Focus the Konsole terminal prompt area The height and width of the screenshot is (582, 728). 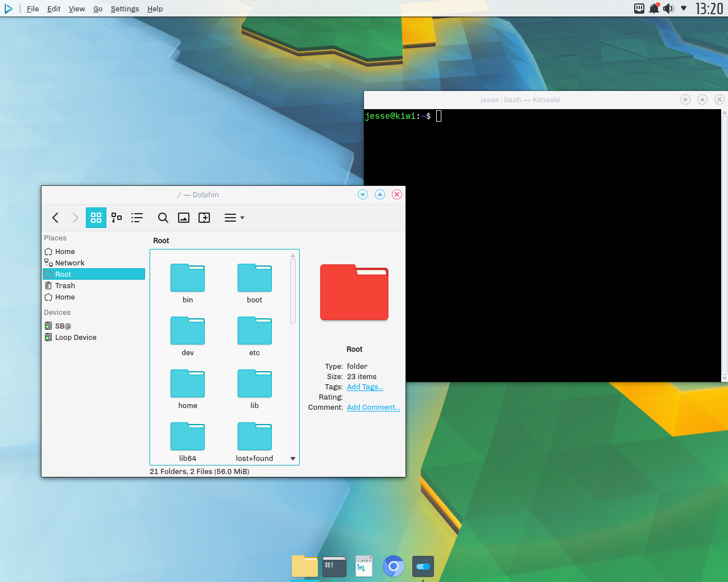point(543,246)
